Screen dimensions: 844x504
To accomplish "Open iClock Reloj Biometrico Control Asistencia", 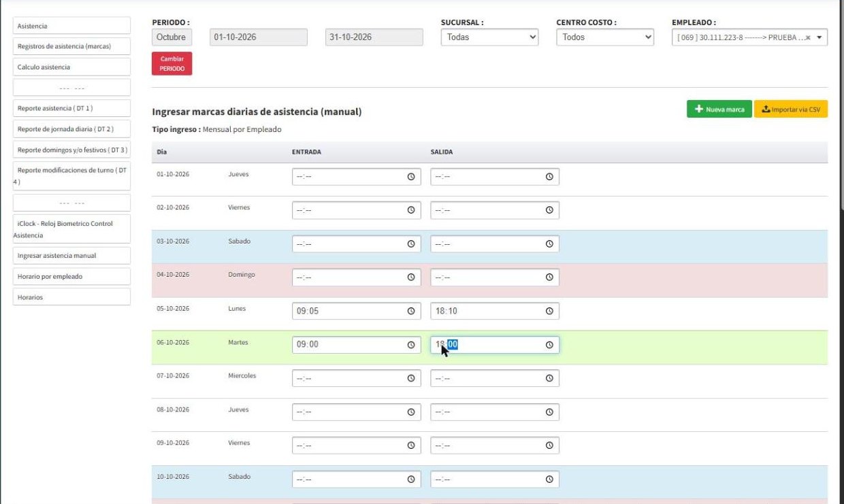I will pos(71,229).
